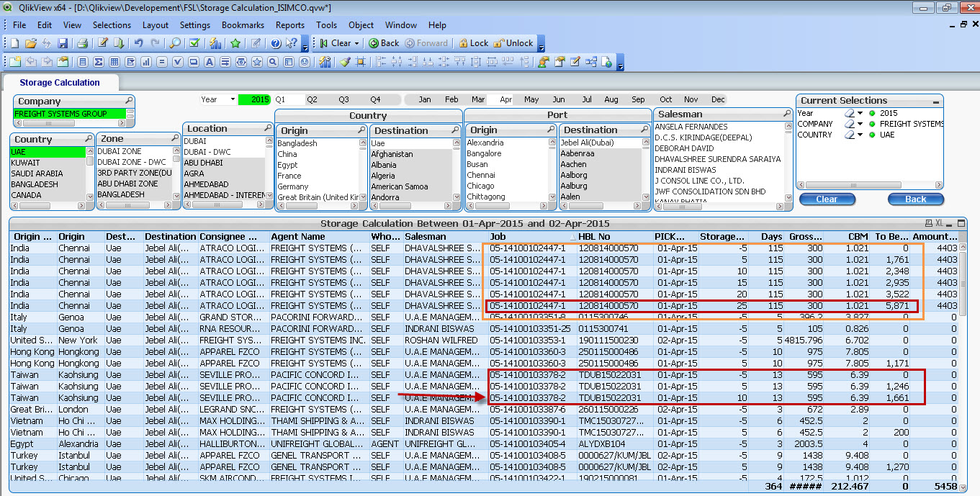Switch to Storage Calculation sheet tab
This screenshot has height=496, width=980.
(x=60, y=83)
